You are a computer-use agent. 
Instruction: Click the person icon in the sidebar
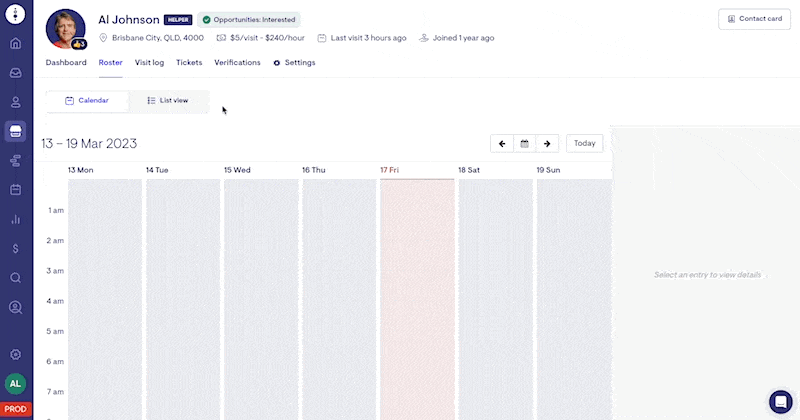click(x=16, y=102)
